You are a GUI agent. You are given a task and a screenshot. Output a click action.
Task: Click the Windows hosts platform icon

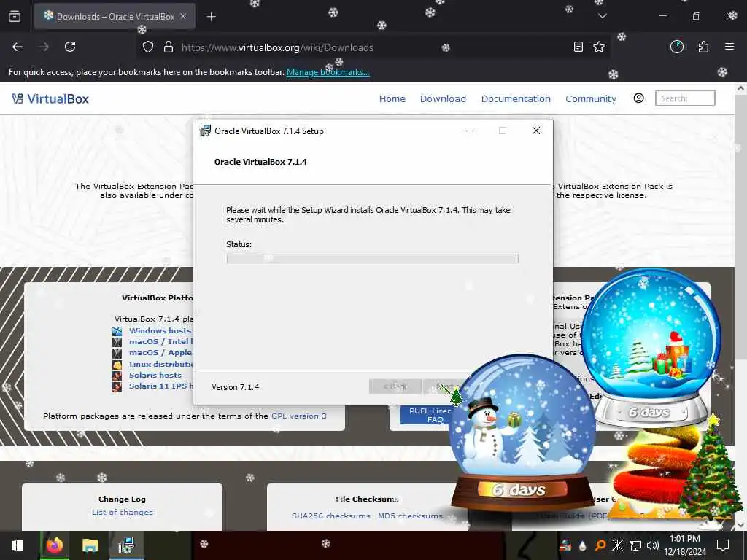pyautogui.click(x=117, y=331)
